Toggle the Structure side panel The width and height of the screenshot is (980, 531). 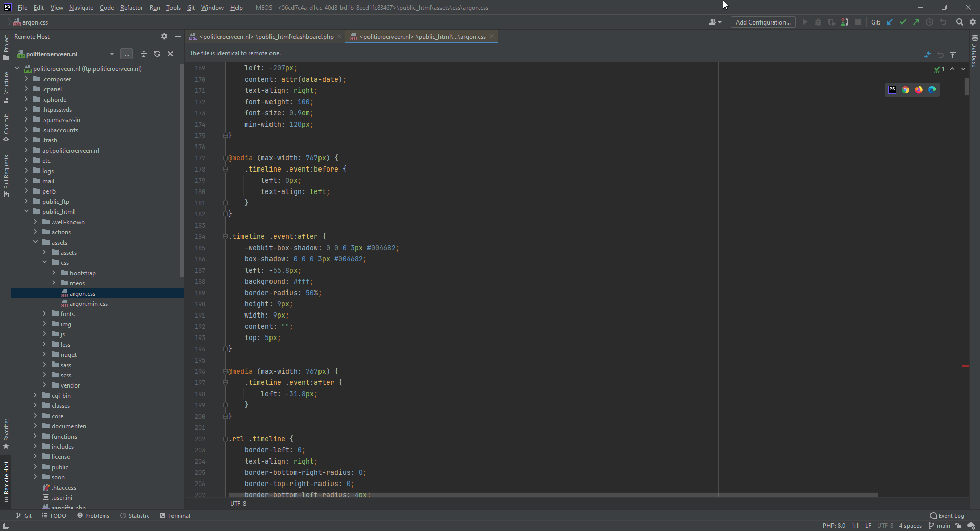click(x=6, y=87)
